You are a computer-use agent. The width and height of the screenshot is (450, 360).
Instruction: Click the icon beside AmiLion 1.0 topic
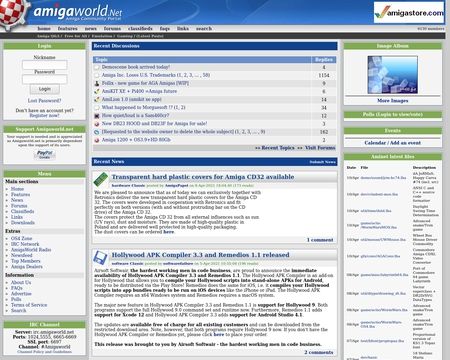pos(97,99)
